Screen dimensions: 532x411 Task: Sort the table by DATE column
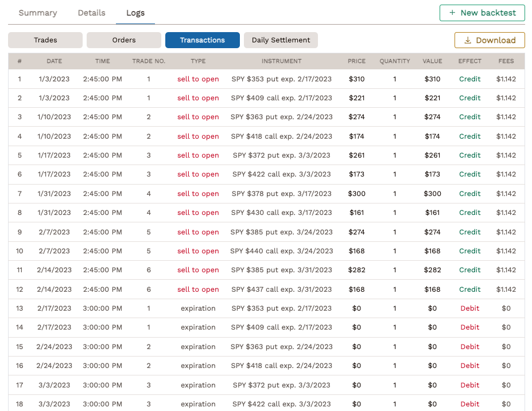[53, 61]
